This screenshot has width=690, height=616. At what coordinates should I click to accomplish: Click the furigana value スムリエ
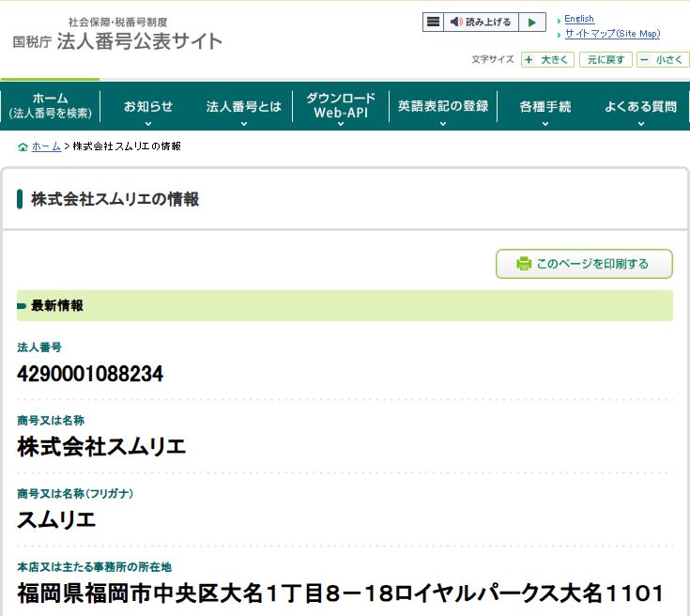point(56,519)
